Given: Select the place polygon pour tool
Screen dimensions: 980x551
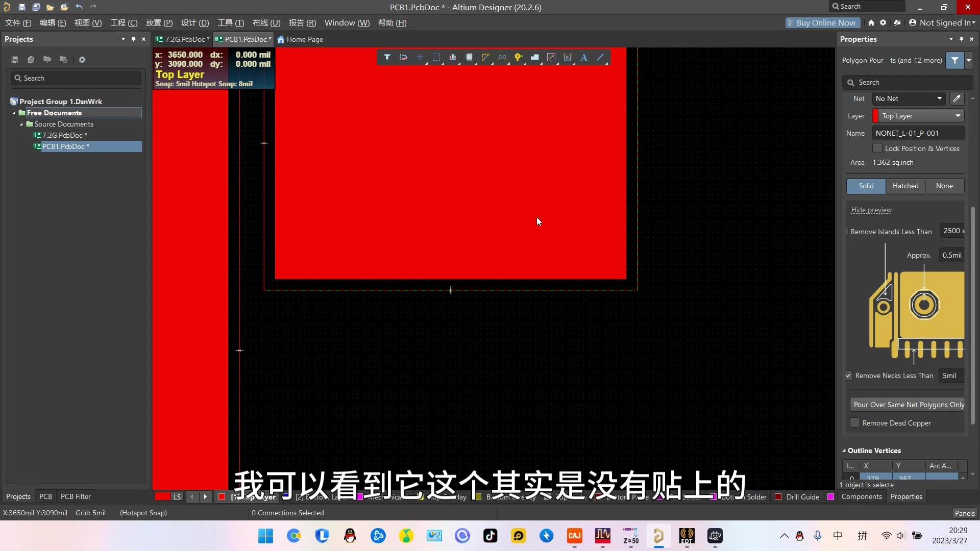Looking at the screenshot, I should pyautogui.click(x=535, y=57).
